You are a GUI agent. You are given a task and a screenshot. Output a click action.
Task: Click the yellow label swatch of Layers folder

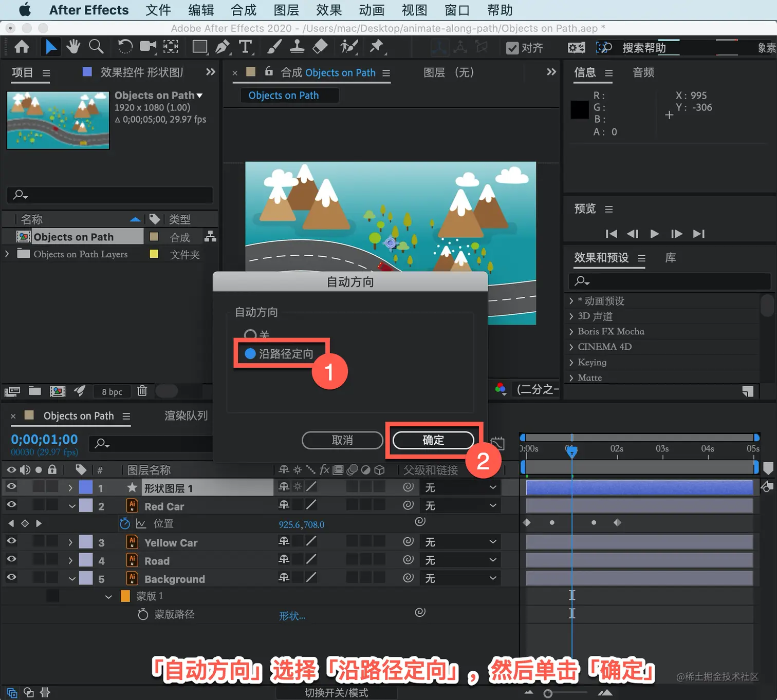pos(154,254)
